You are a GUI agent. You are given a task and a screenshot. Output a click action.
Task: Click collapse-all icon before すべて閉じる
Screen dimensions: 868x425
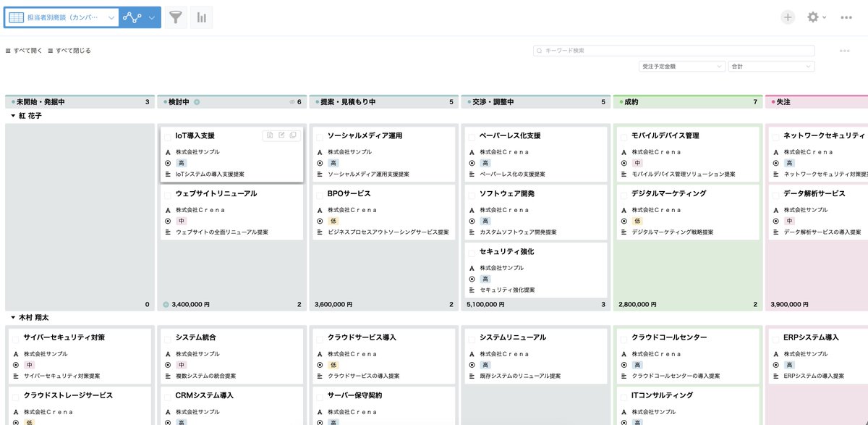click(x=51, y=51)
